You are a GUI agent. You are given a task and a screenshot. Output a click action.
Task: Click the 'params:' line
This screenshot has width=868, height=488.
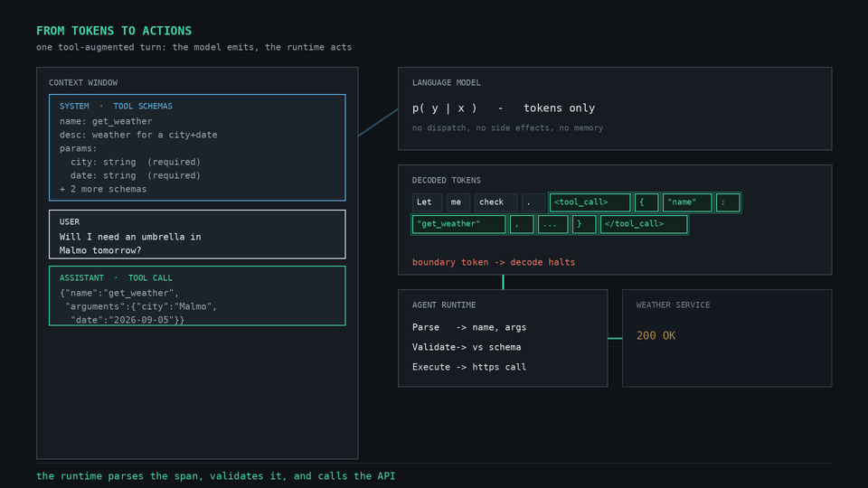[x=78, y=148]
